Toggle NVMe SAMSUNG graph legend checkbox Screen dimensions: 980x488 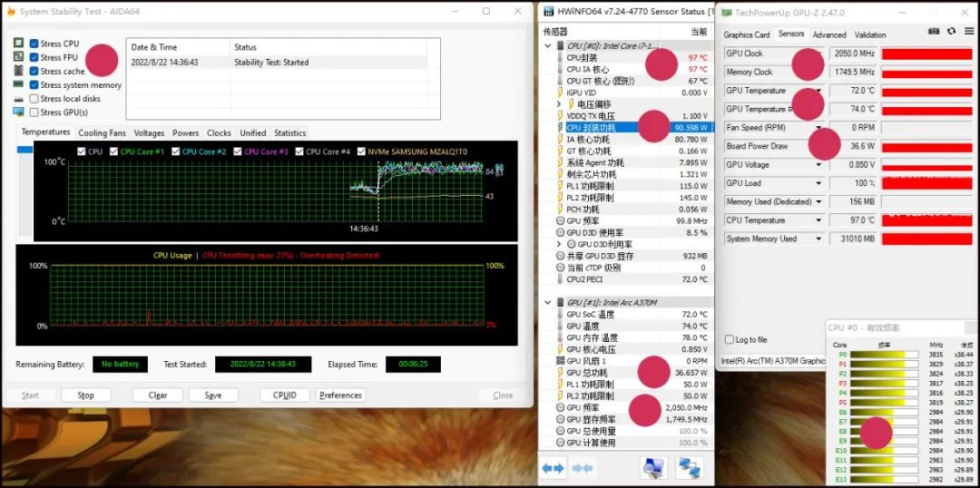(x=360, y=151)
